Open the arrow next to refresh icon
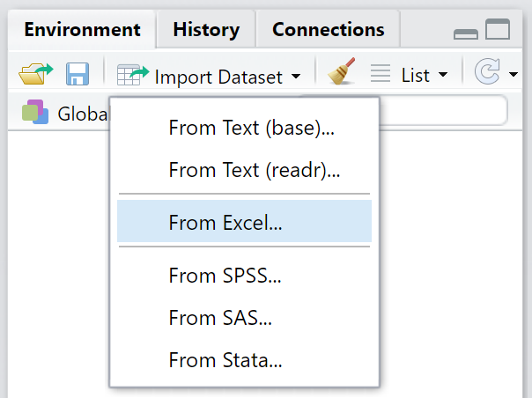The width and height of the screenshot is (532, 398). click(514, 76)
